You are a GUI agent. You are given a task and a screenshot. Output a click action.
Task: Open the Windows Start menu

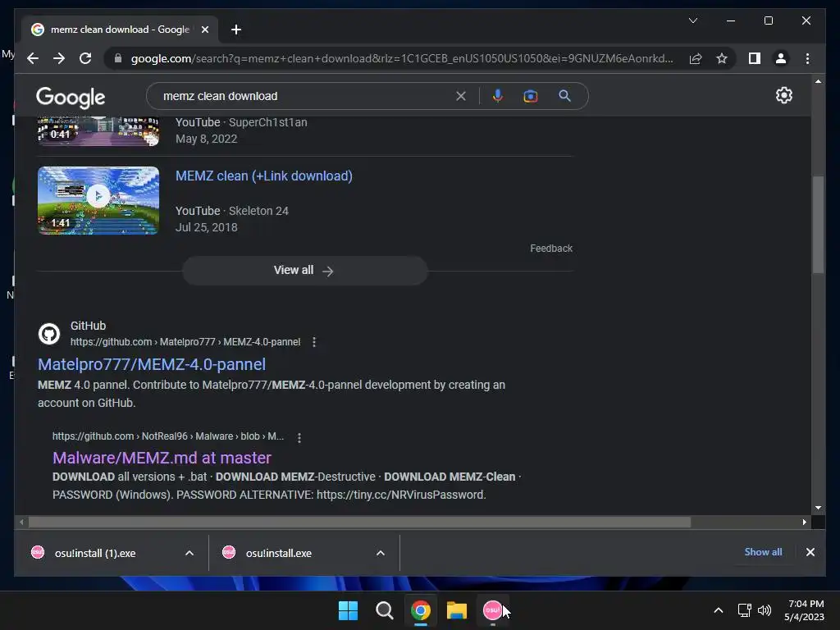pos(348,610)
